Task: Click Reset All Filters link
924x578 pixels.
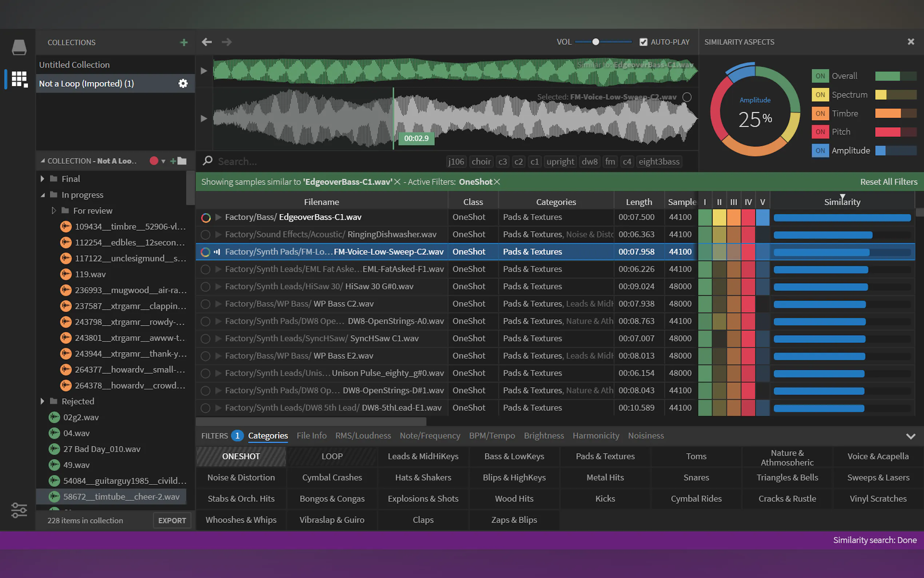Action: click(x=888, y=182)
